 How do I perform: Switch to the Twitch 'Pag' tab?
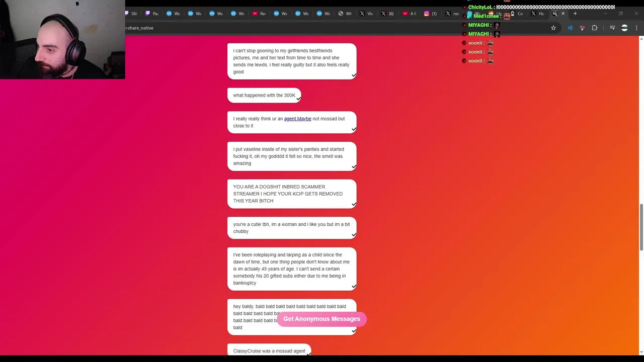[x=152, y=14]
